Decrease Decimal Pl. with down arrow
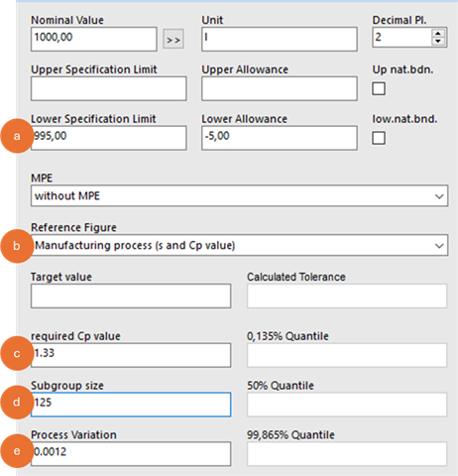Viewport: 458px width, 476px height. click(x=438, y=41)
